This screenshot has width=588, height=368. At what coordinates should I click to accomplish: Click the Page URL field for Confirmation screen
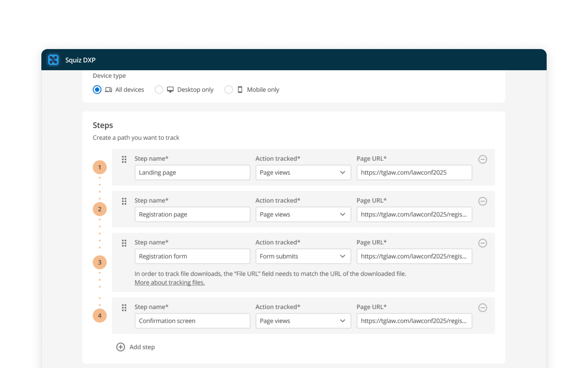[x=414, y=321]
